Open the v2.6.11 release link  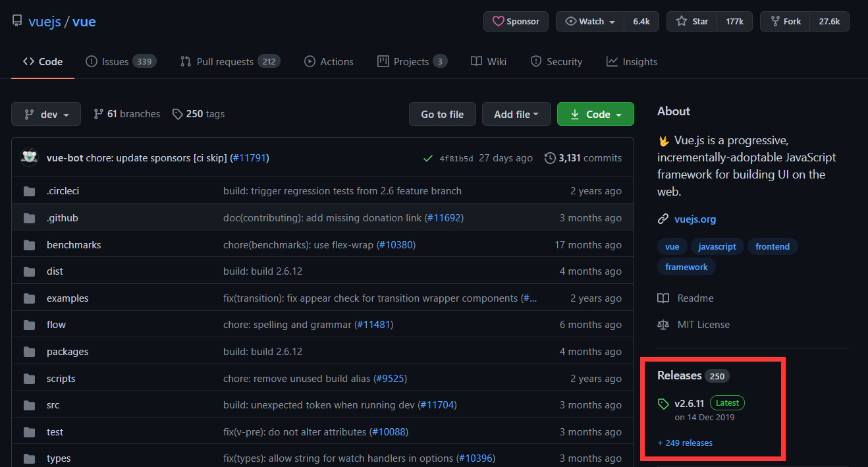click(x=690, y=403)
